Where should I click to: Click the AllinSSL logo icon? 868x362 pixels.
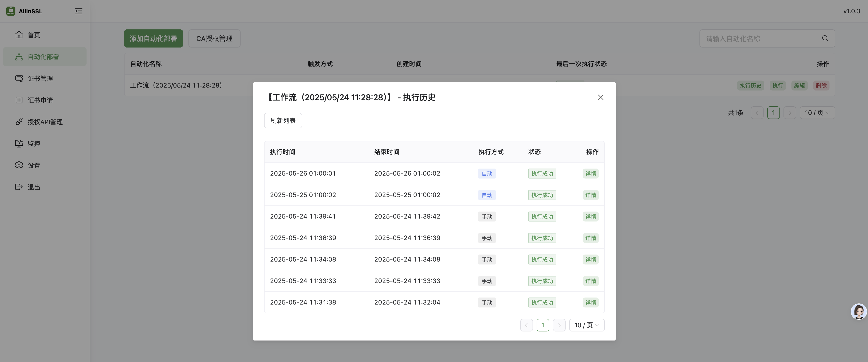11,11
